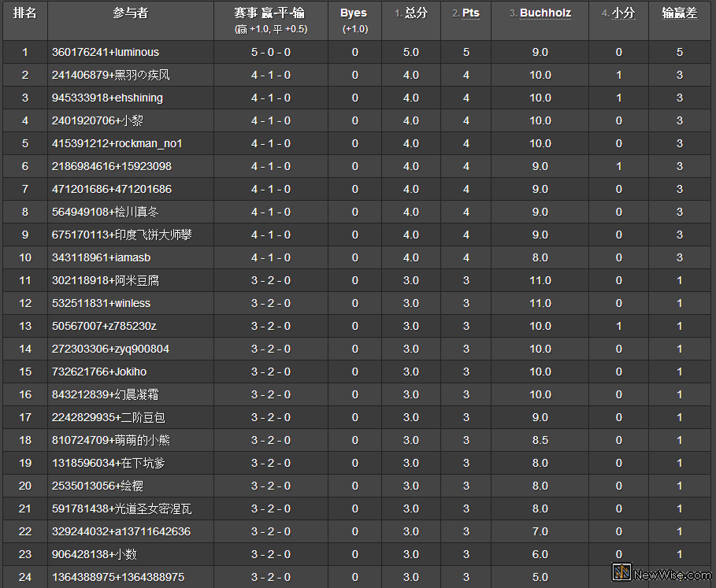Select participant 2242829935+二阶豆包
716x588 pixels.
pos(109,417)
